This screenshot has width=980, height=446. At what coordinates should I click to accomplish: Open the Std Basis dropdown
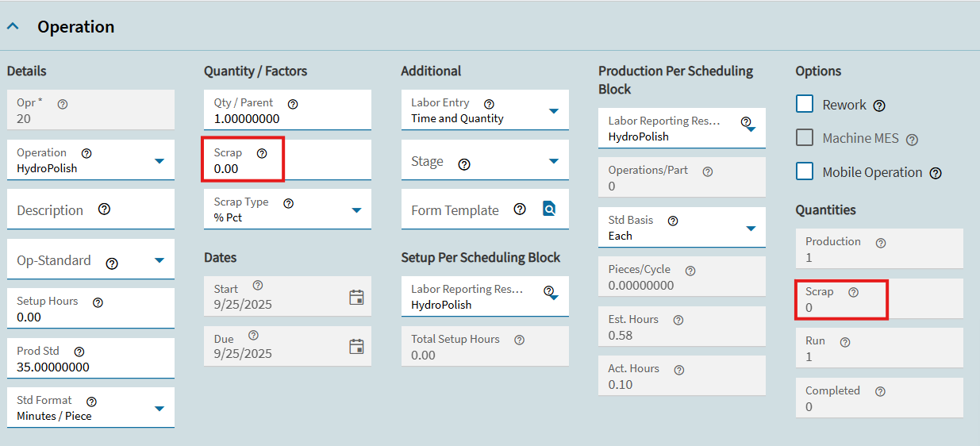click(751, 229)
